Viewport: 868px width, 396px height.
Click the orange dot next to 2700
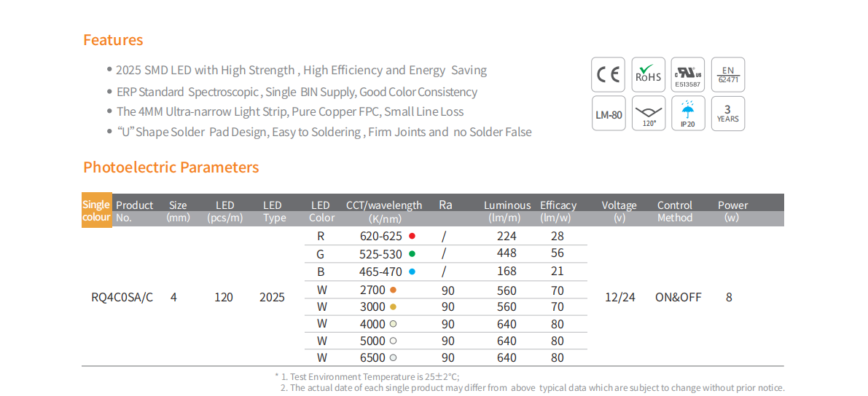click(394, 290)
